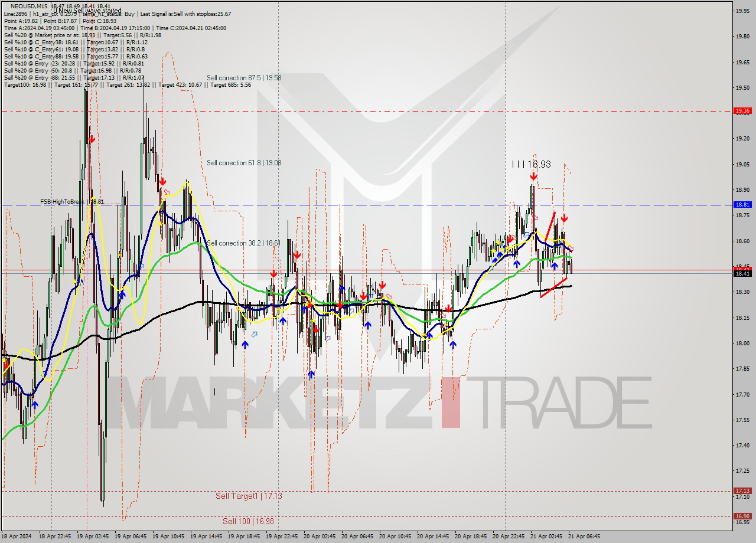
Task: Click the 'Sell %20 @ Market price' line
Action: coord(82,35)
